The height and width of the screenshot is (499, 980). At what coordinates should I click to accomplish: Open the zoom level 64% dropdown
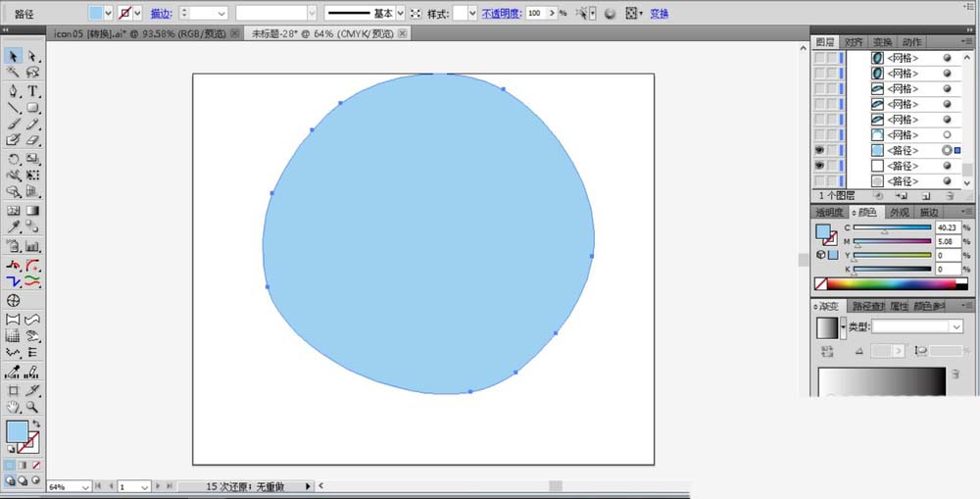click(x=86, y=486)
